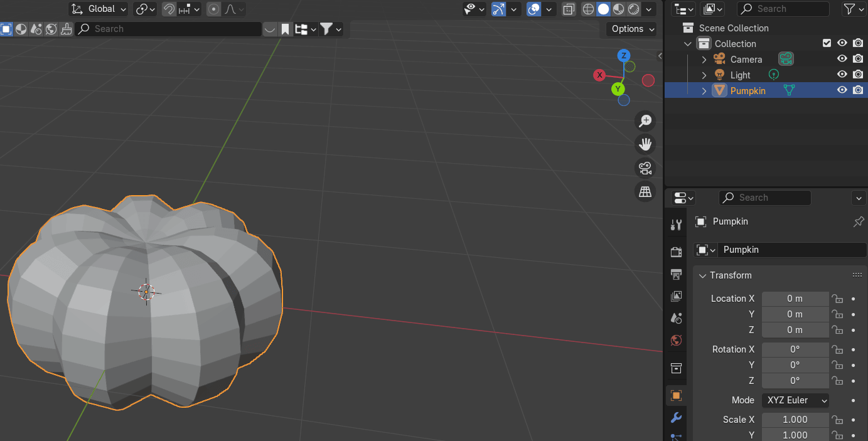Switch perspective/orthographic with grid gizmo
This screenshot has height=441, width=868.
(645, 192)
